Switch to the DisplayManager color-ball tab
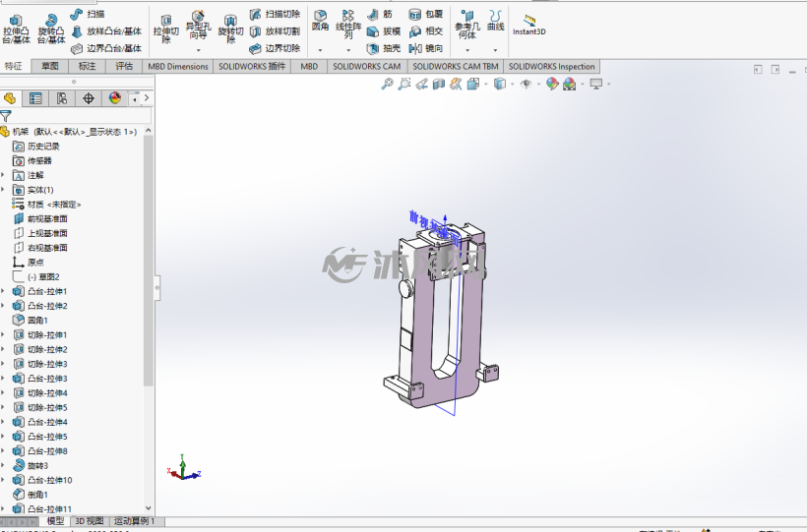This screenshot has height=532, width=807. click(x=115, y=98)
